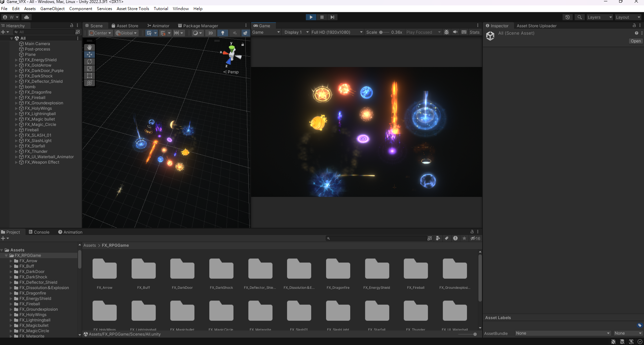The width and height of the screenshot is (644, 345).
Task: Open the Center pivot mode dropdown
Action: tap(100, 33)
